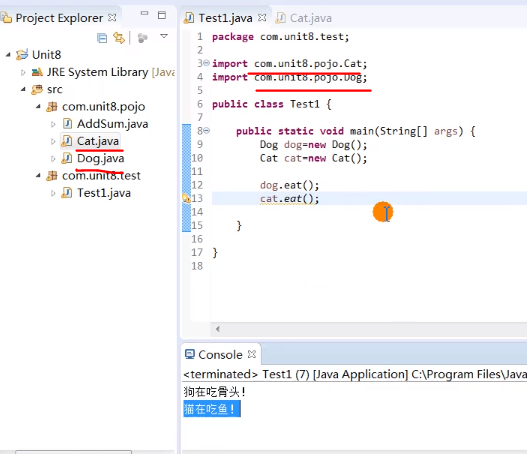The width and height of the screenshot is (527, 454).
Task: Click the public class Test1 line
Action: [x=272, y=104]
